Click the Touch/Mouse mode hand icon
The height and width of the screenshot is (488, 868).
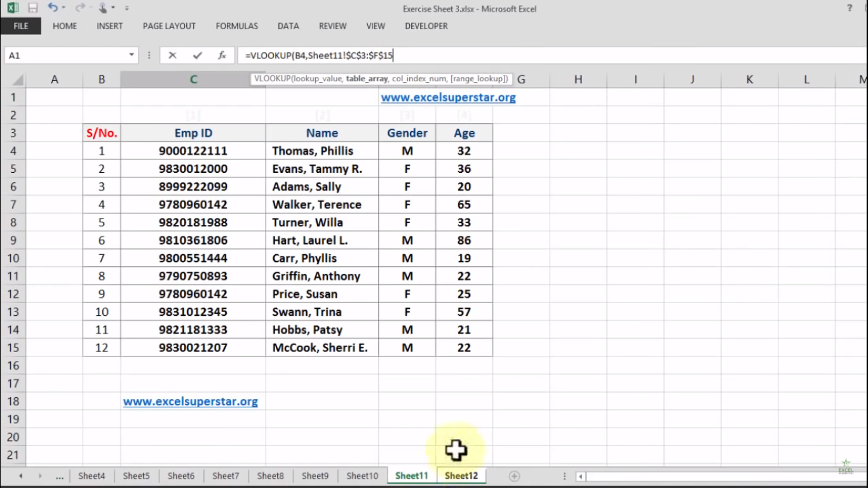(103, 8)
